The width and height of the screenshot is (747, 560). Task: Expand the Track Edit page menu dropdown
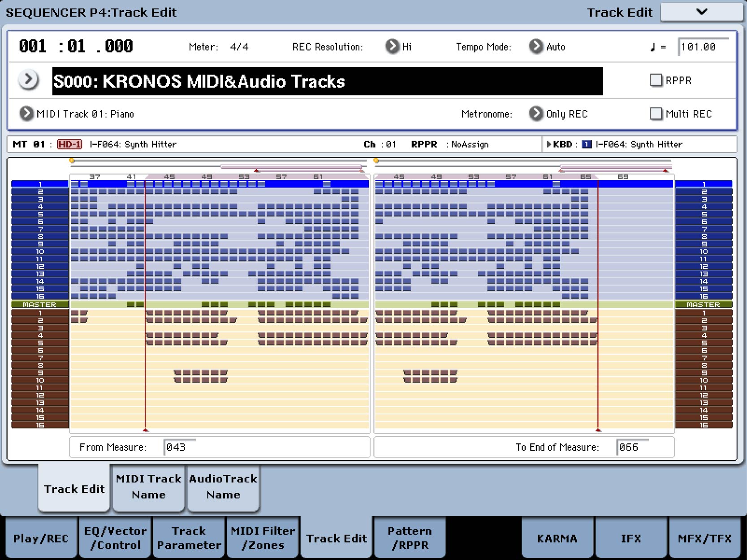(x=701, y=12)
